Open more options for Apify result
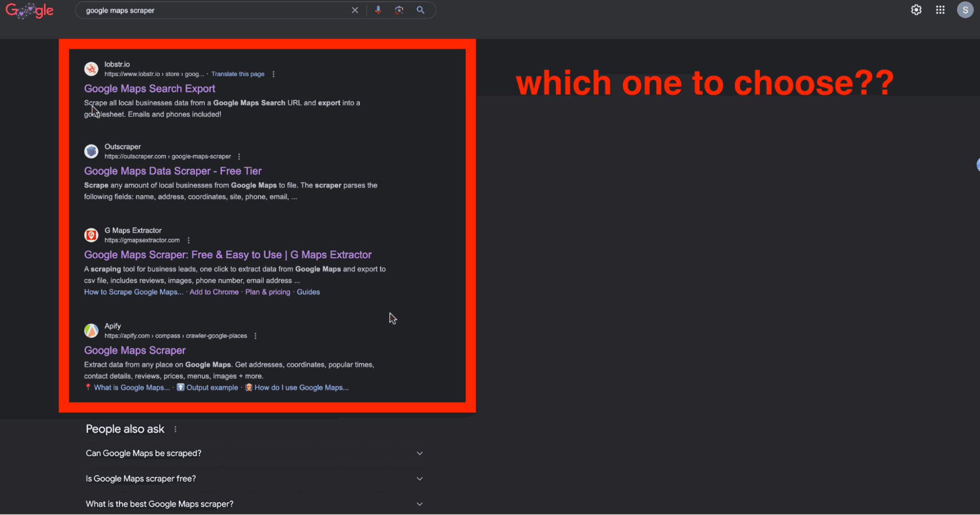The height and width of the screenshot is (515, 980). (x=255, y=336)
